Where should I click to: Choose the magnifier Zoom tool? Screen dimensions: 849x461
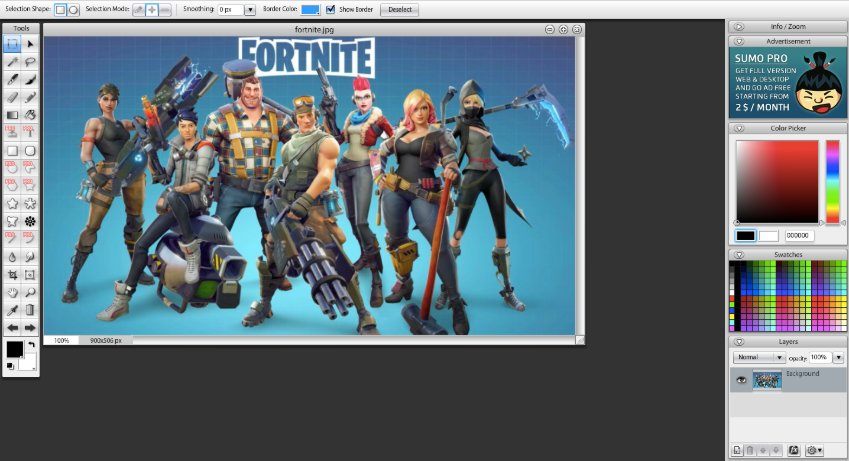(30, 292)
